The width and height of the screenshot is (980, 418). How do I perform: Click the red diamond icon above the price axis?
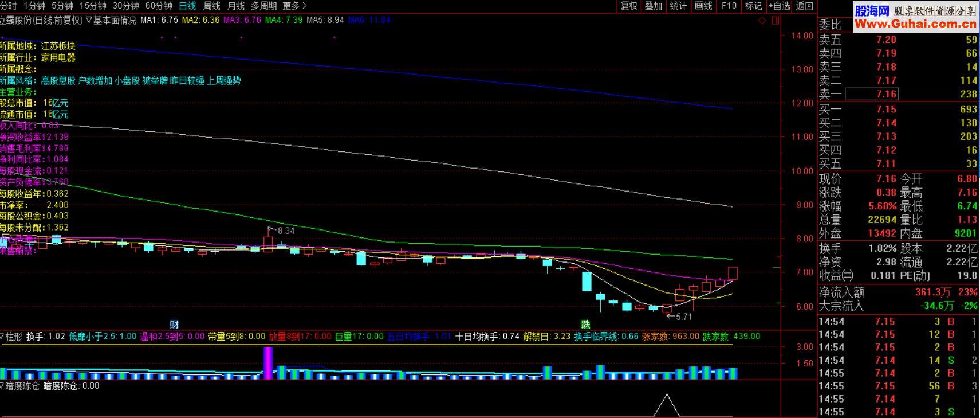point(762,21)
